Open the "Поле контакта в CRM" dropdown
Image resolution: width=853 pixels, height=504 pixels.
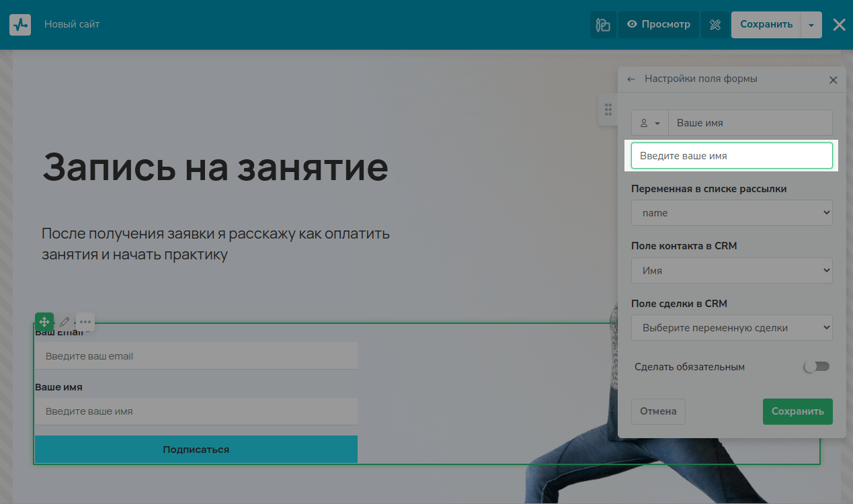click(x=731, y=271)
